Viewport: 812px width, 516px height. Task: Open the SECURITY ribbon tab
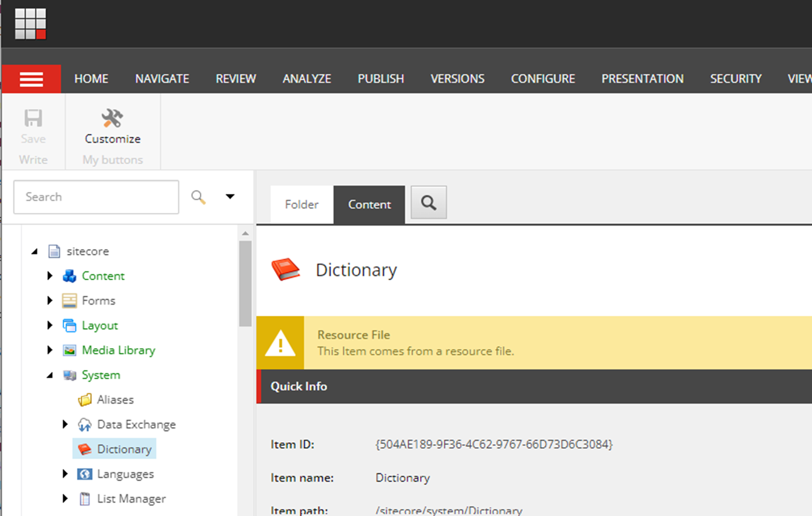coord(736,79)
